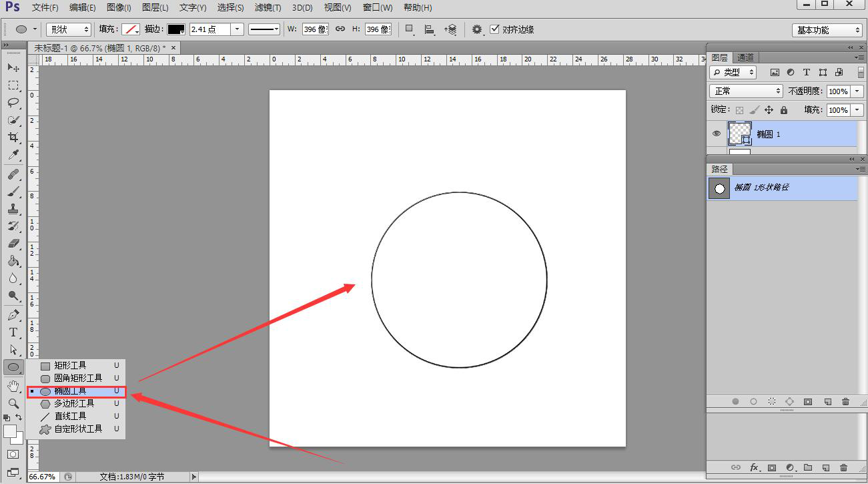Open the 基本功能 workspace dropdown
This screenshot has height=484, width=868.
click(829, 30)
